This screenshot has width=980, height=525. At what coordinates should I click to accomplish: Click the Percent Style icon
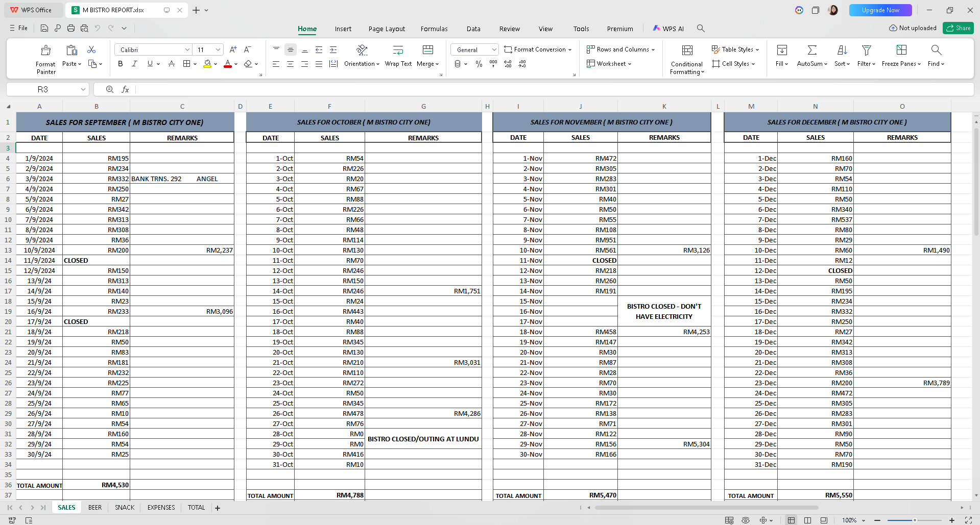click(479, 64)
